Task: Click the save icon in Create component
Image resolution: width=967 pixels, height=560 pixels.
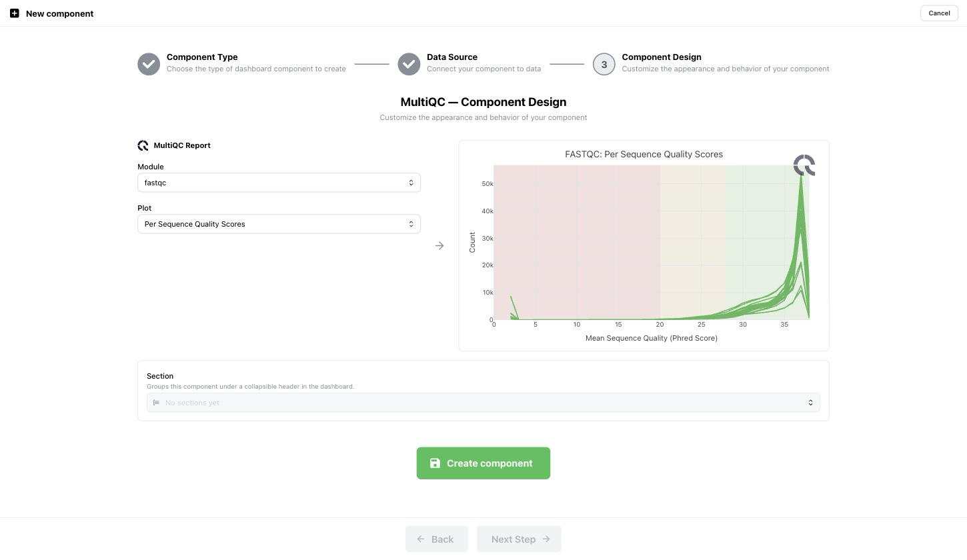Action: tap(435, 463)
